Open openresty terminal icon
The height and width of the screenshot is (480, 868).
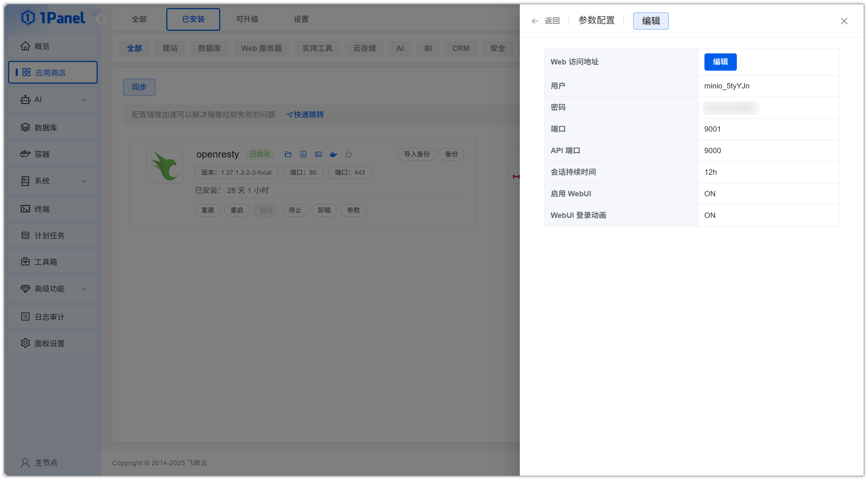(x=318, y=154)
